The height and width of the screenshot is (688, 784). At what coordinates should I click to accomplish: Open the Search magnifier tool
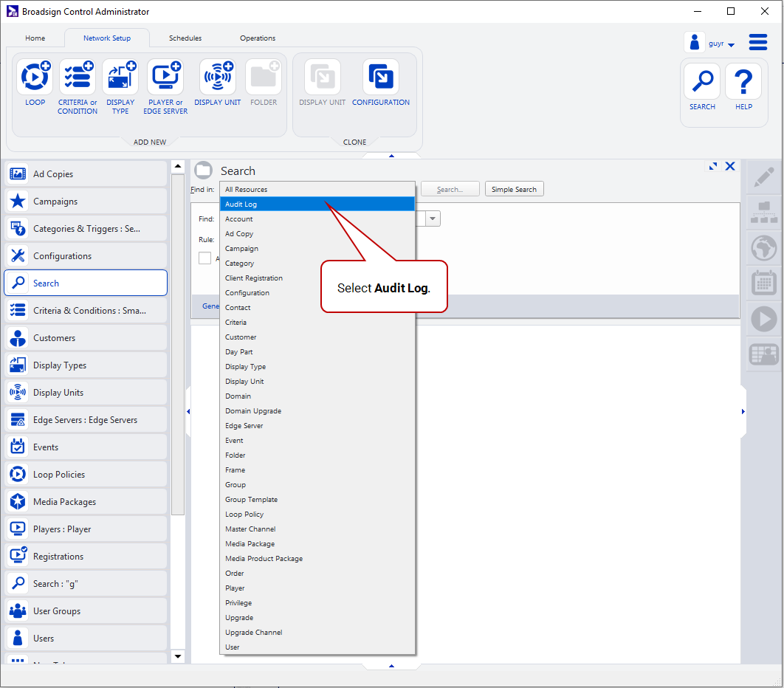(x=702, y=82)
